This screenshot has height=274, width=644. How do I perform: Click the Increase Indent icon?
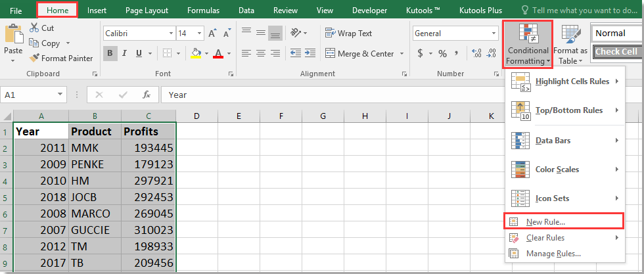(309, 54)
